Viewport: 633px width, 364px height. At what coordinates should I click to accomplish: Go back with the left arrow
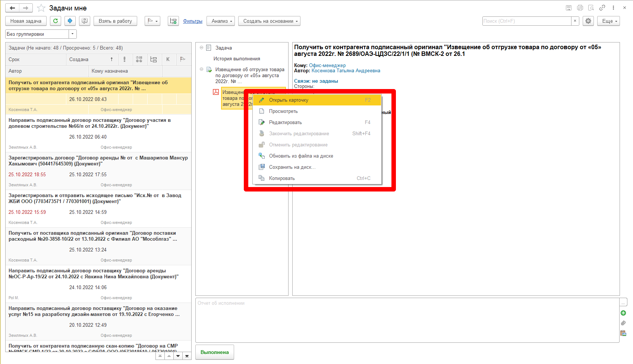pyautogui.click(x=12, y=8)
